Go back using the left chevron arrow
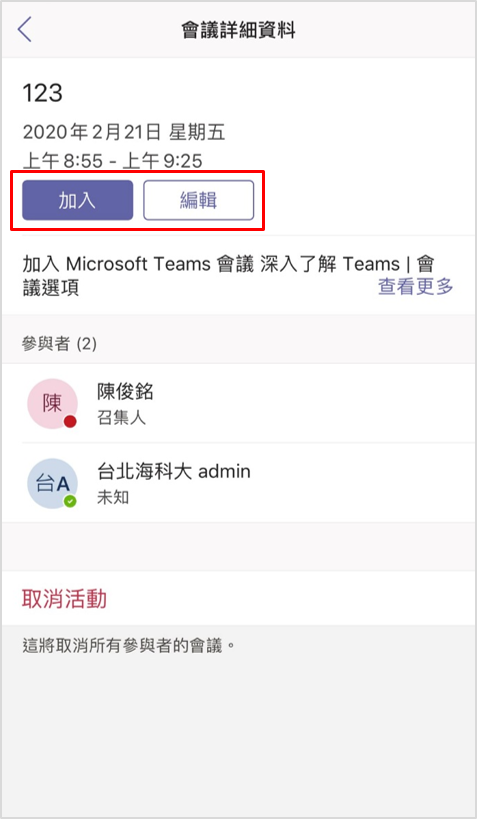 pos(25,29)
